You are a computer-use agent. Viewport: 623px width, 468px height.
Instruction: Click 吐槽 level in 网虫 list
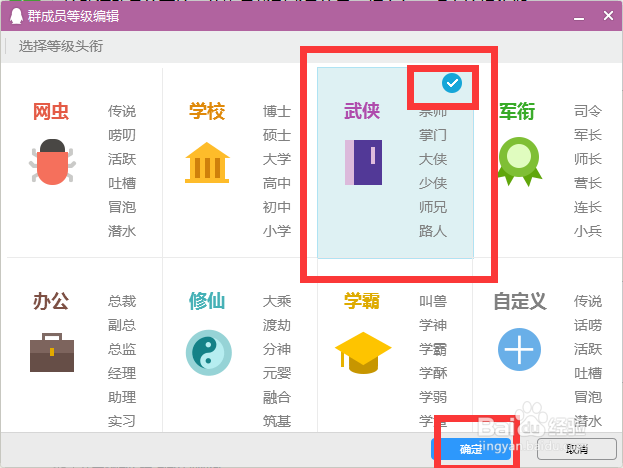coord(122,183)
